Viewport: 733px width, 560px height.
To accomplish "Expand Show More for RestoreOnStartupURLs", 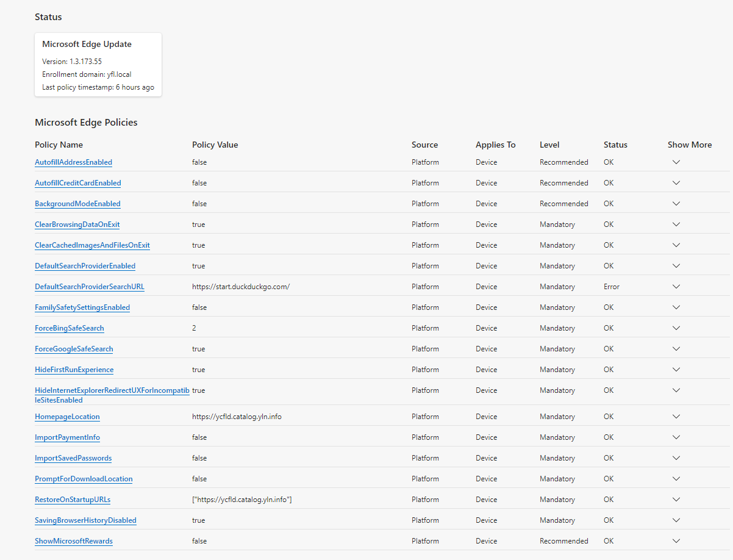I will (676, 500).
